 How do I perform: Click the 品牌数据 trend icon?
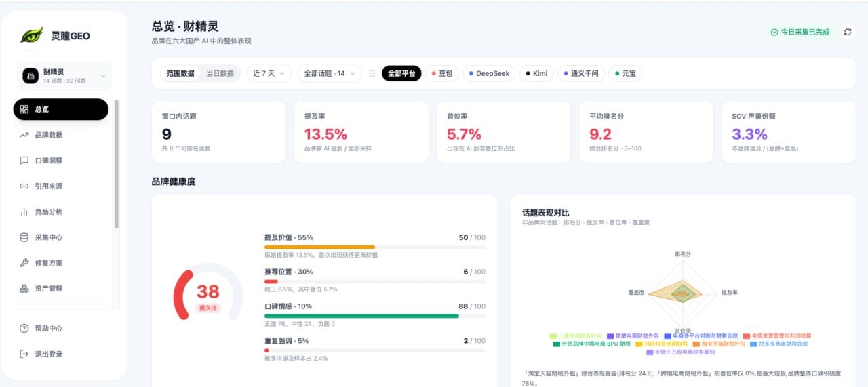tap(24, 135)
